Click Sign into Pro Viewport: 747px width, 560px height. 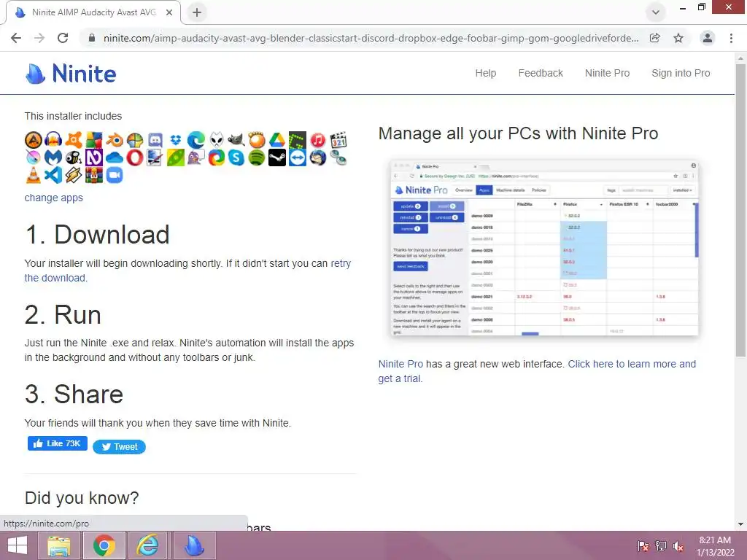681,74
